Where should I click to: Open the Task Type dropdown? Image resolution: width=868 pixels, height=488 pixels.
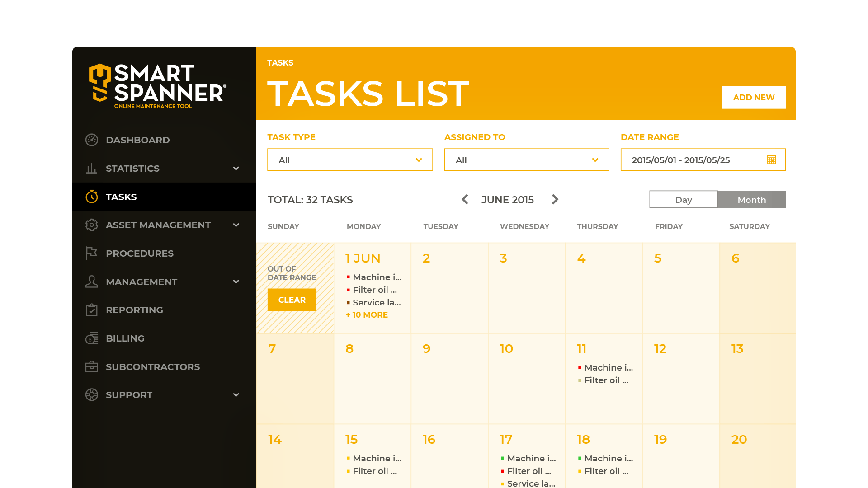coord(350,160)
